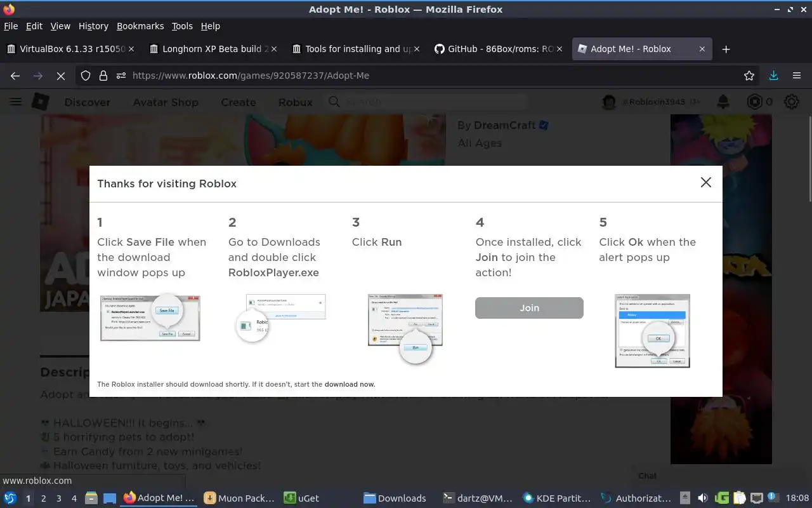This screenshot has width=812, height=508.
Task: Close the VirtualBox 6.1.33 tab
Action: coord(131,49)
